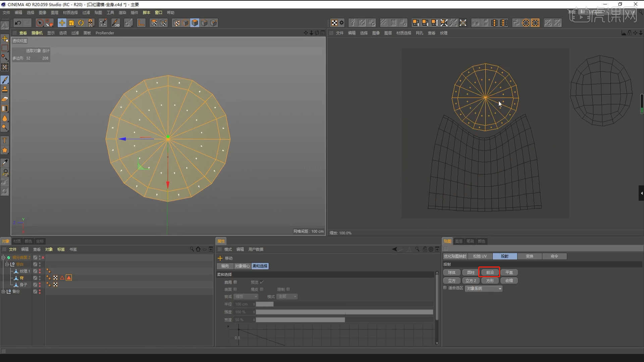Adjust the 半径 slider
This screenshot has height=362, width=644.
click(344, 304)
